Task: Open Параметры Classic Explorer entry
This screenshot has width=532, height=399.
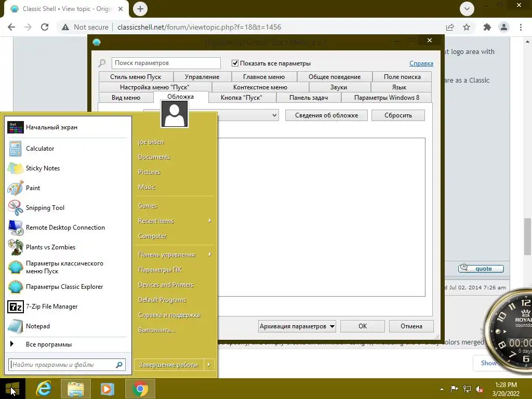Action: (x=68, y=287)
